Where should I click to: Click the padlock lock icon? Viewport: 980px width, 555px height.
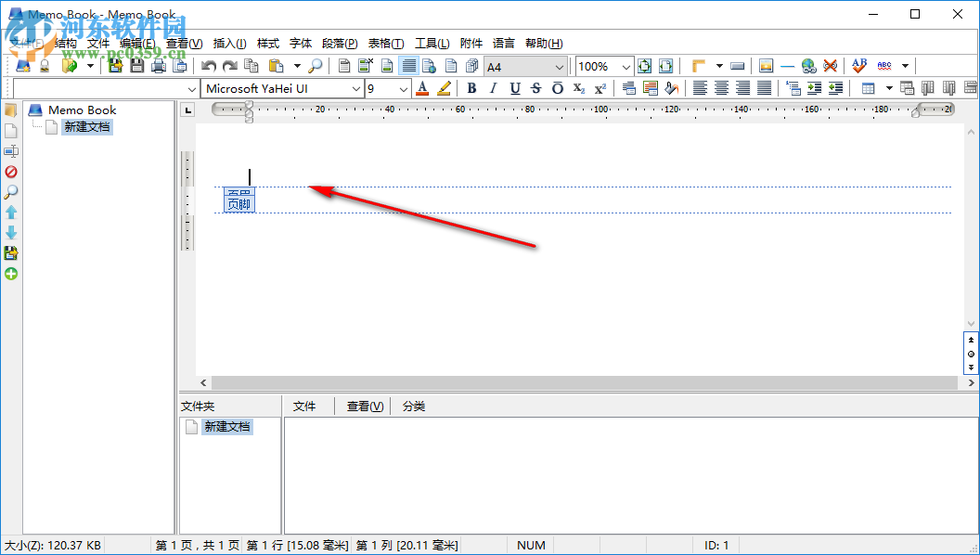pos(45,66)
